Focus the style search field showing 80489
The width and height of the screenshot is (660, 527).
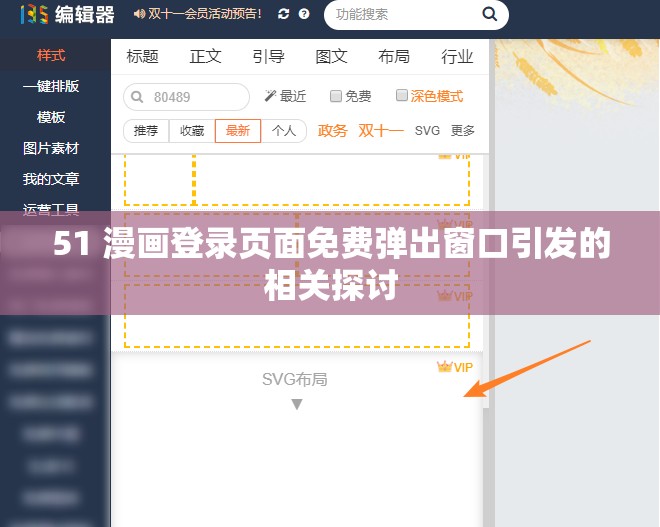(186, 97)
